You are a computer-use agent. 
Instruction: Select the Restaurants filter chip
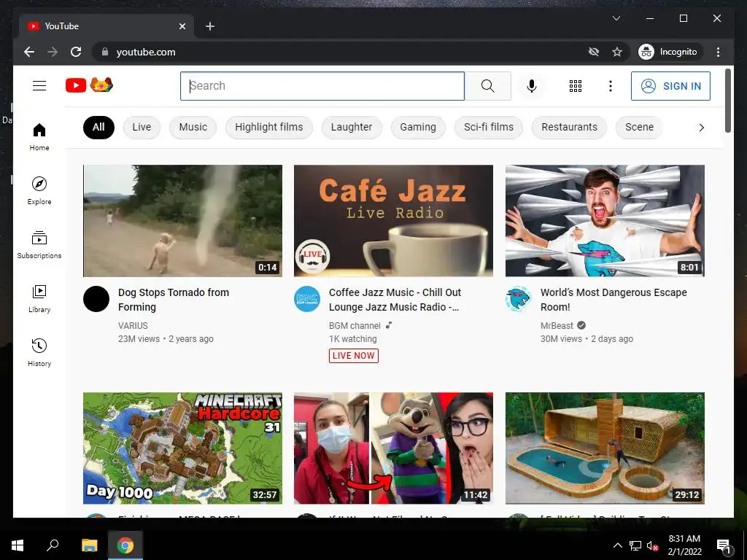coord(569,127)
